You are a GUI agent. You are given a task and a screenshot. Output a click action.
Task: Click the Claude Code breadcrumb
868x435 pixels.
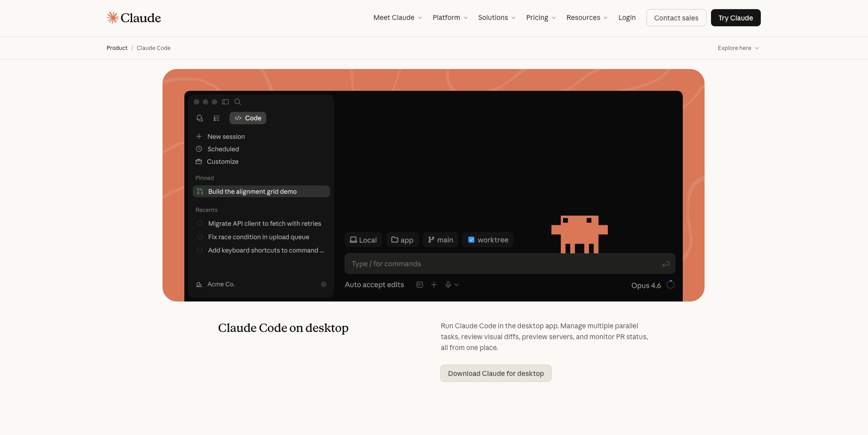coord(153,48)
